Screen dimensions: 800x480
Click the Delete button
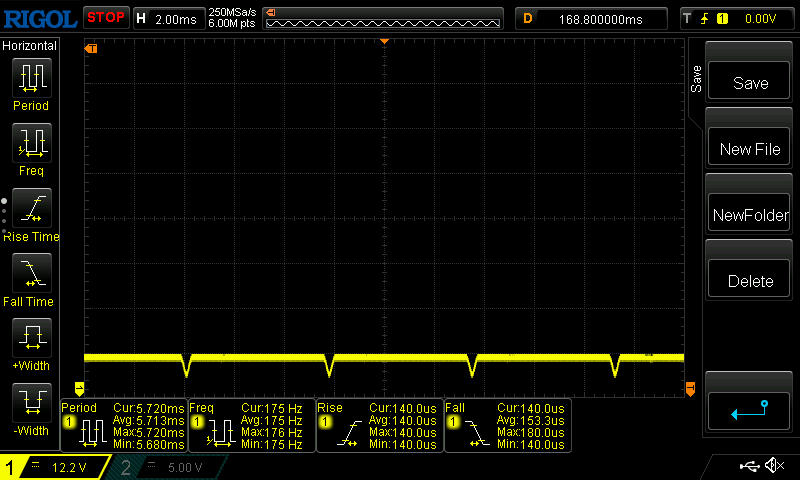[749, 280]
